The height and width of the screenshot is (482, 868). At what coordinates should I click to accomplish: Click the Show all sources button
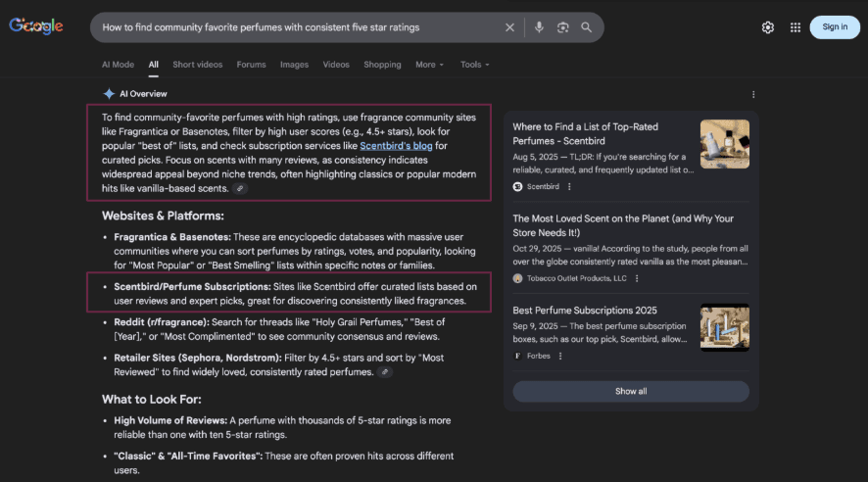(631, 391)
